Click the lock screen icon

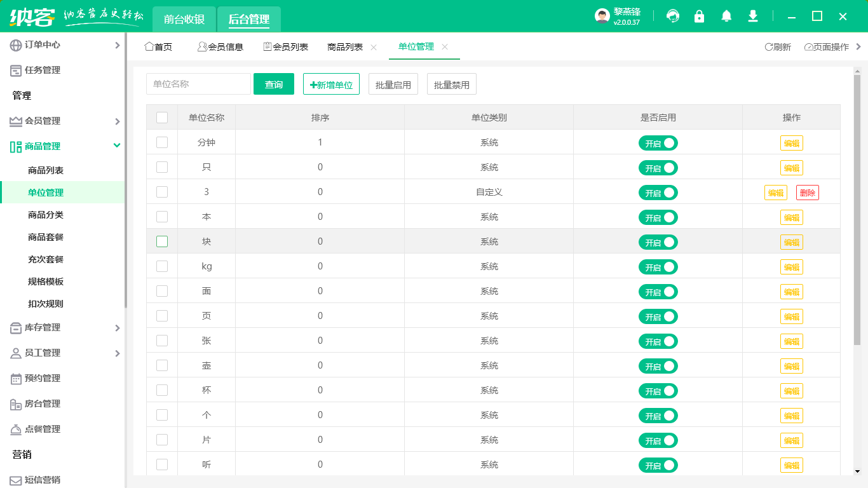point(699,17)
